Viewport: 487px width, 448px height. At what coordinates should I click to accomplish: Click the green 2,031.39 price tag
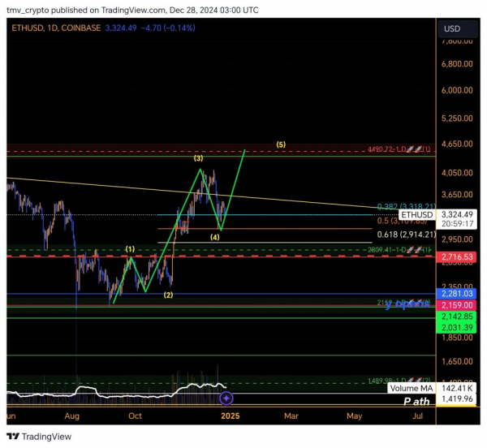(x=456, y=327)
